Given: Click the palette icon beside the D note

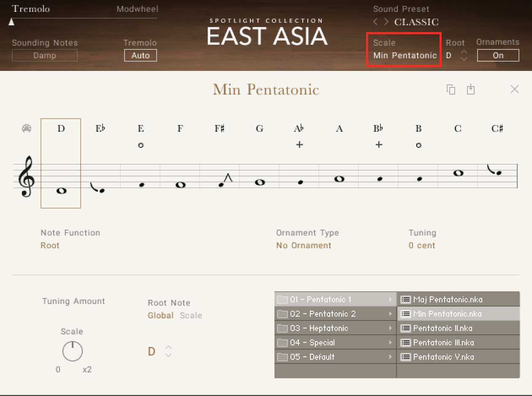Looking at the screenshot, I should [27, 129].
